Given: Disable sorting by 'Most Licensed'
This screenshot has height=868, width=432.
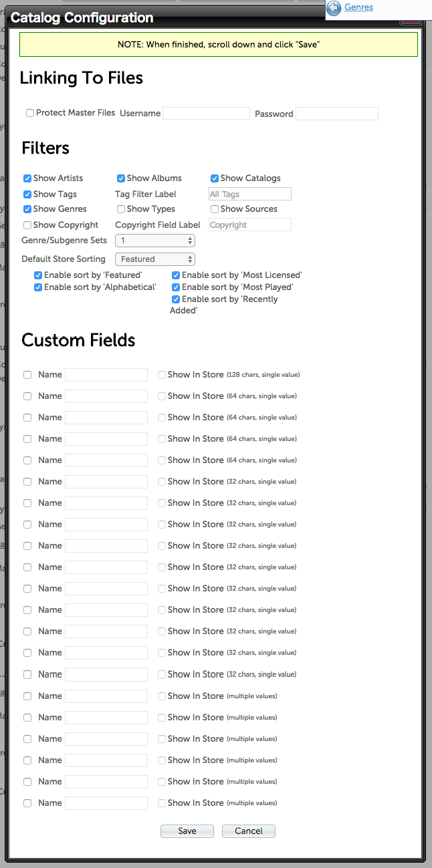Looking at the screenshot, I should pyautogui.click(x=176, y=275).
